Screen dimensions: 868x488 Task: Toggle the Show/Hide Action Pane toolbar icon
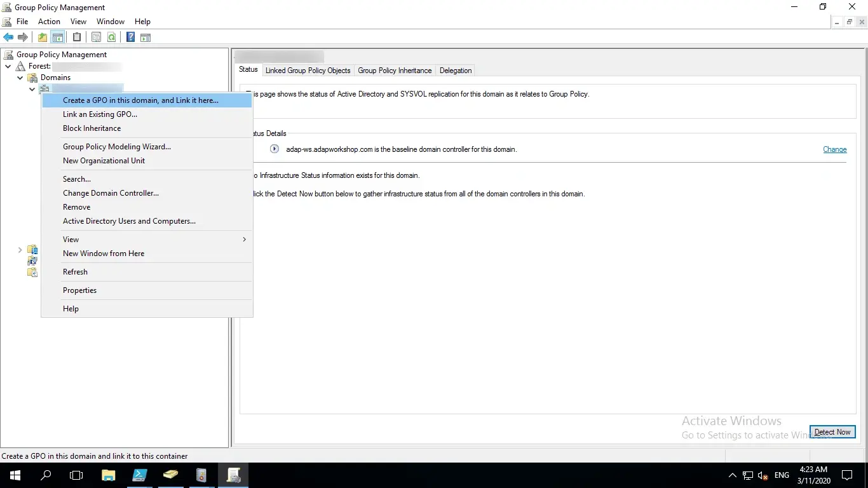tap(146, 37)
